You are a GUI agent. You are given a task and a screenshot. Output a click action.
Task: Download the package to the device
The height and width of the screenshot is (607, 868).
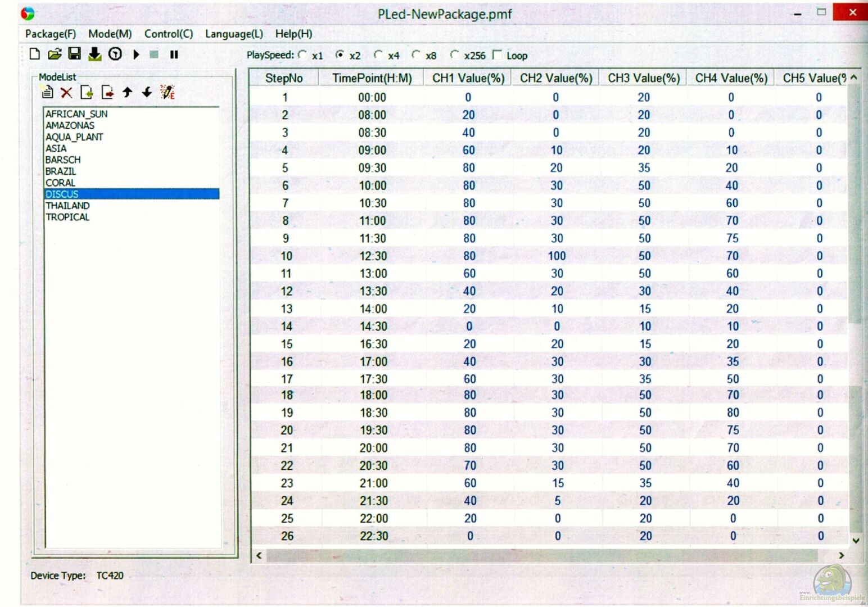[x=94, y=54]
